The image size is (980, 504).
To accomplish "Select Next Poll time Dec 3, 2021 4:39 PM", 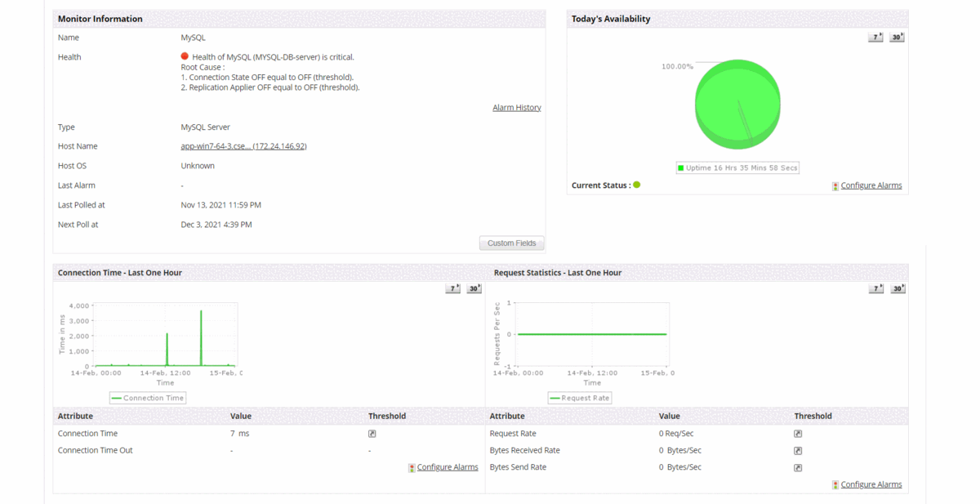I will click(x=216, y=225).
